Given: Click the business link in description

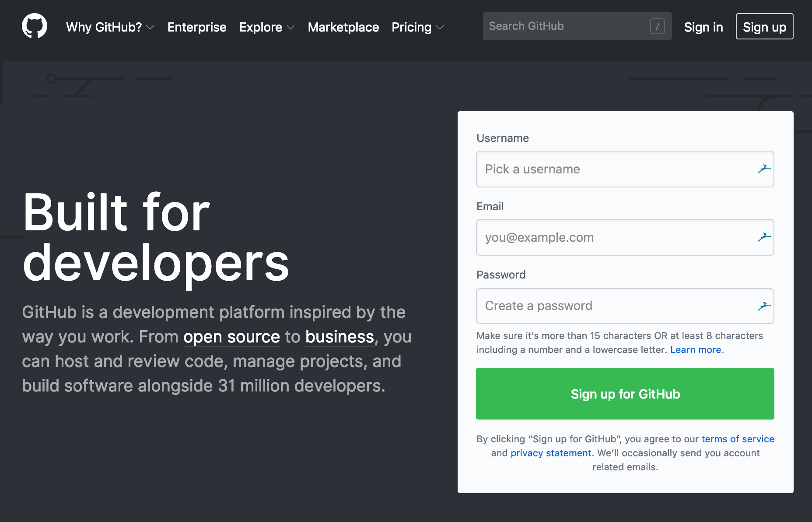Looking at the screenshot, I should tap(339, 337).
